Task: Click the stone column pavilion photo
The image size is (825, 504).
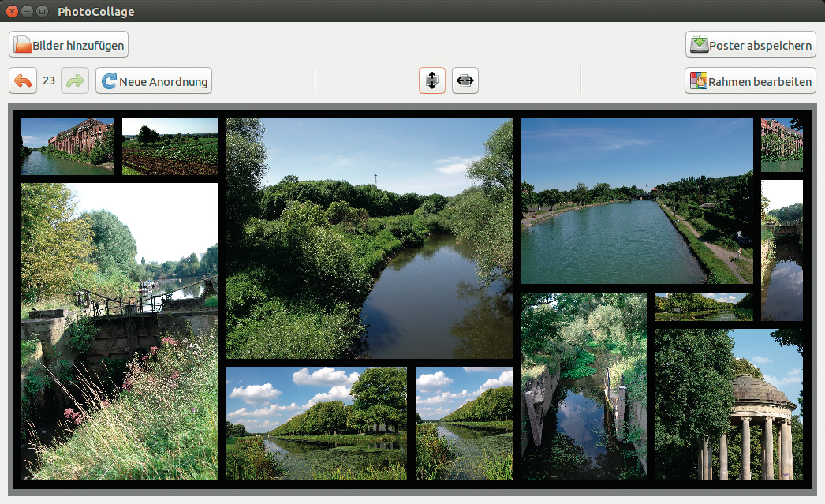Action: point(728,404)
